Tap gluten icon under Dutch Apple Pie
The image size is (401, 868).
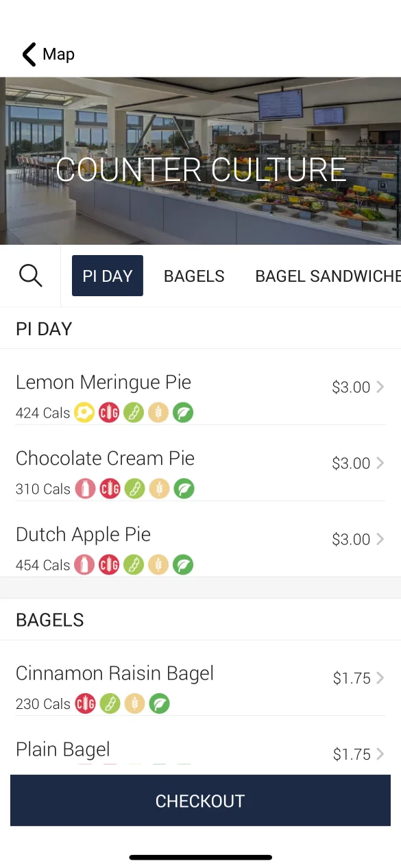(110, 565)
